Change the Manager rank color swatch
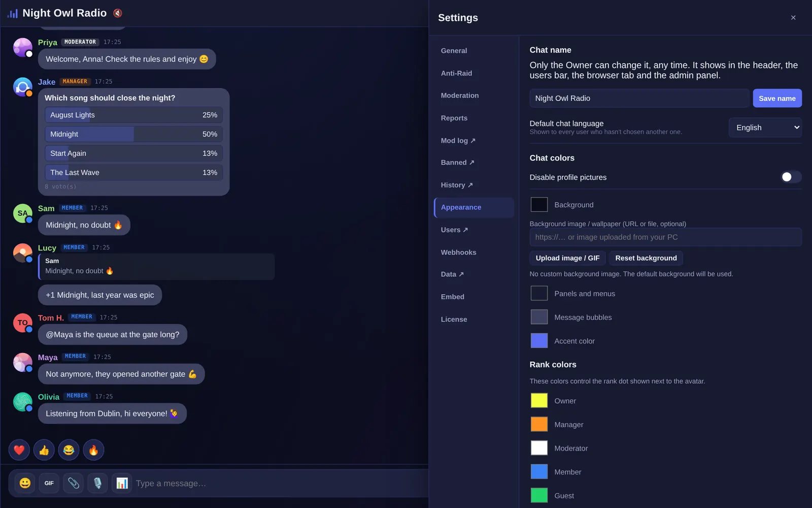The image size is (812, 508). tap(539, 424)
